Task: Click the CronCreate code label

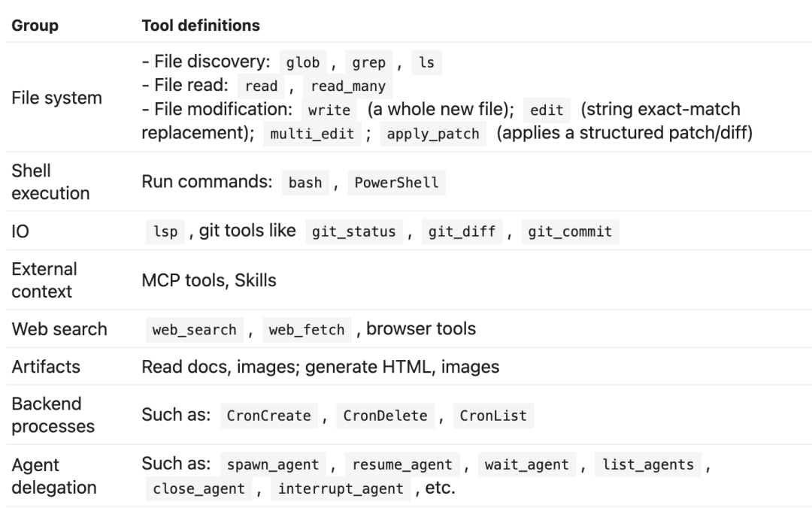Action: (268, 416)
